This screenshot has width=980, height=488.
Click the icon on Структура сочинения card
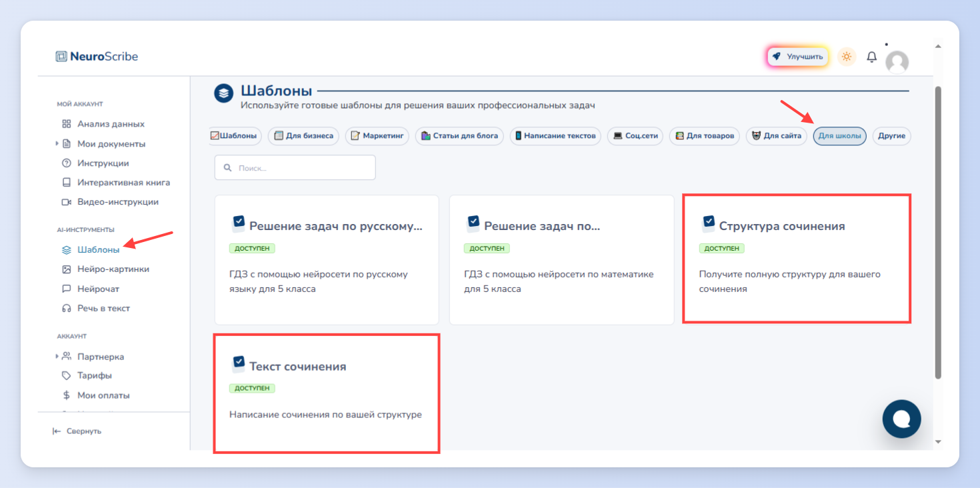click(x=709, y=223)
